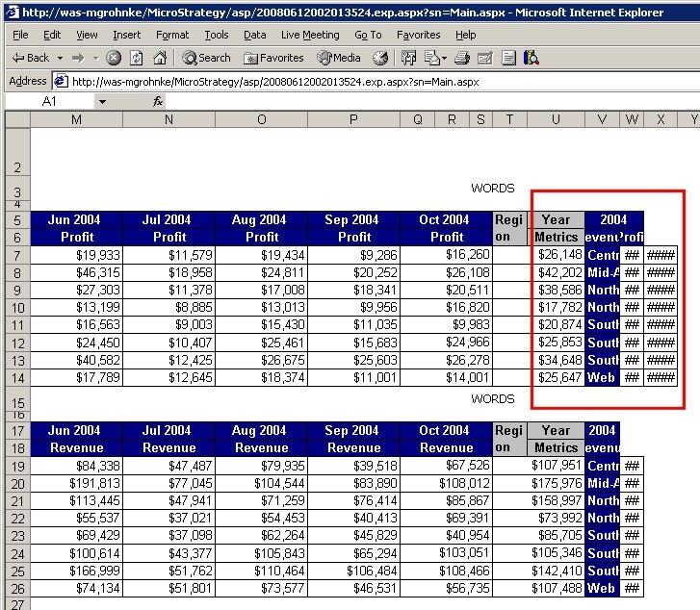The width and height of the screenshot is (700, 610).
Task: Select row 7 header
Action: point(17,255)
